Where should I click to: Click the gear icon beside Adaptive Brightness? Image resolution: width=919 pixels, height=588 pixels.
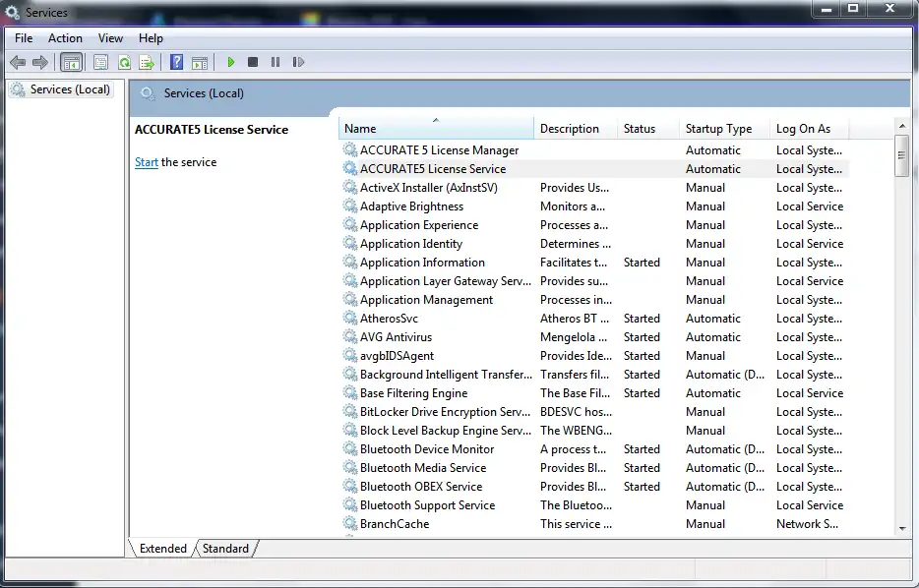click(350, 206)
